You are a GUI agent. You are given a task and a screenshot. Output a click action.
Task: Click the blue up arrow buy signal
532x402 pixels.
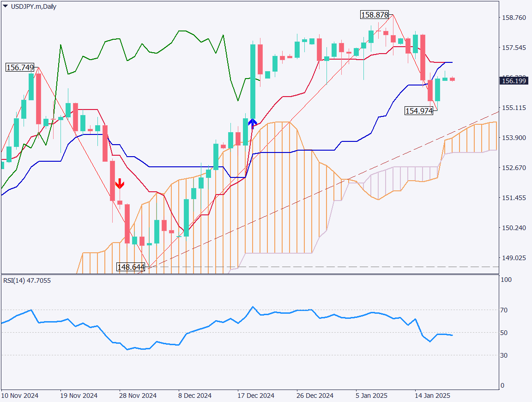click(252, 122)
